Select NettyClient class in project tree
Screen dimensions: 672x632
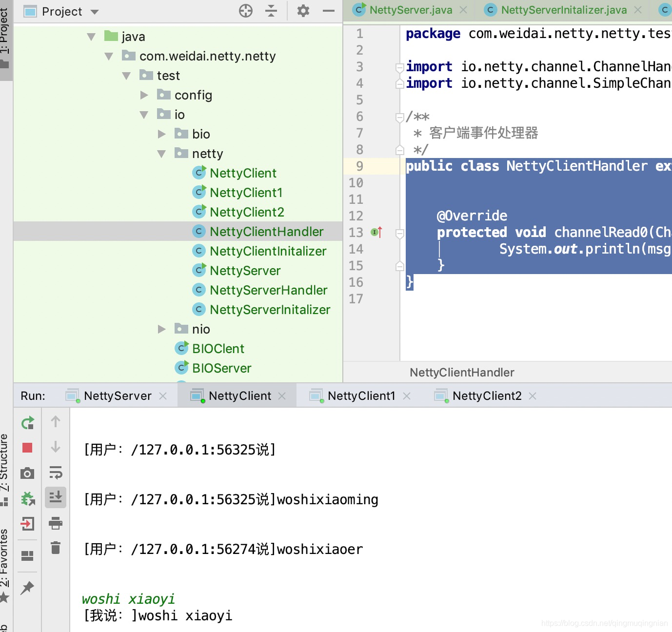(x=243, y=173)
